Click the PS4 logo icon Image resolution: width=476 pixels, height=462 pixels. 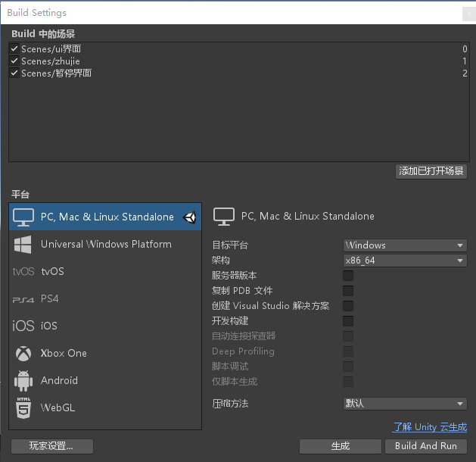coord(23,300)
